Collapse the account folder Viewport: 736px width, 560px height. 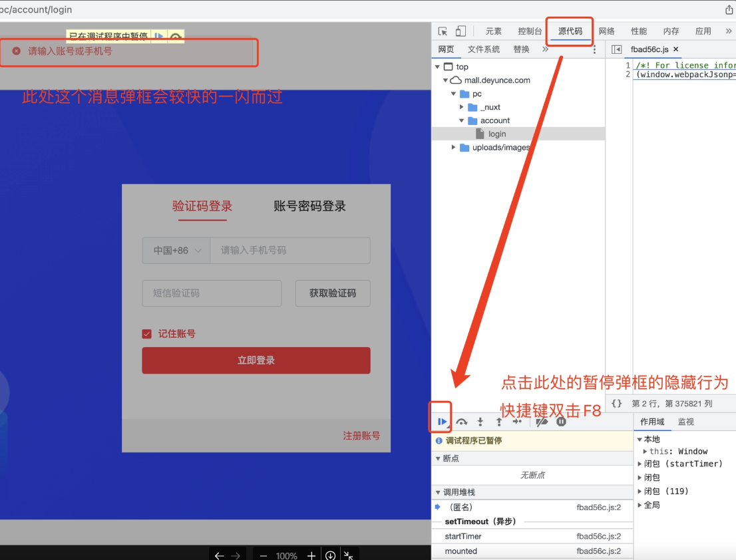click(461, 120)
